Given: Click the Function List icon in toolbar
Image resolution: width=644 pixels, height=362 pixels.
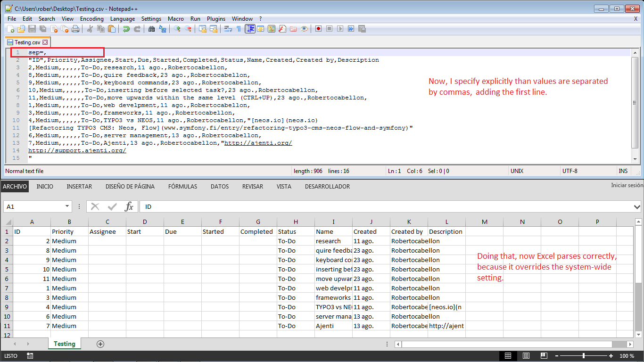Looking at the screenshot, I should tap(282, 29).
